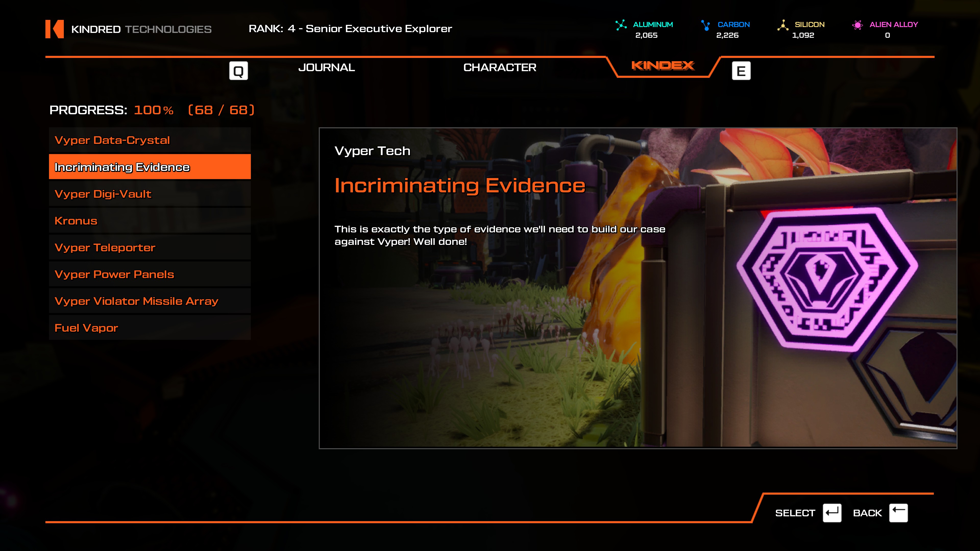The height and width of the screenshot is (551, 980).
Task: Click the Silicon resource icon
Action: (782, 25)
